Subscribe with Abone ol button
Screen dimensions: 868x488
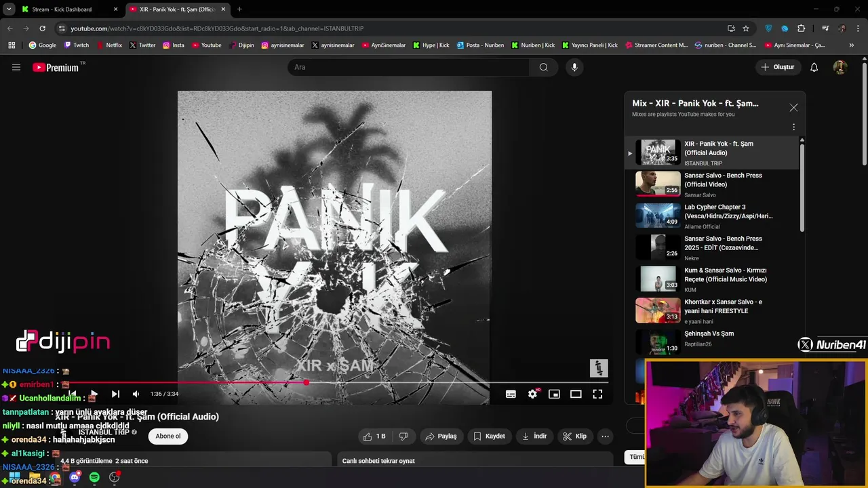[168, 436]
